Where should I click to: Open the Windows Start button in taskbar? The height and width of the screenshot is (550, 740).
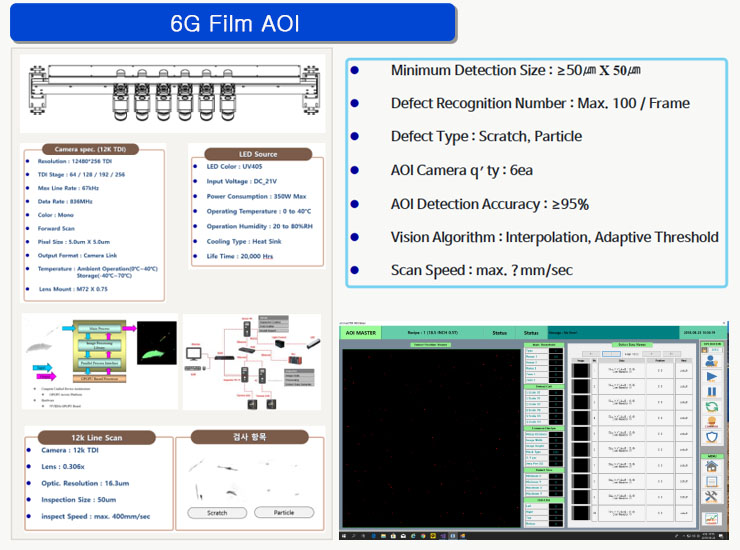(x=344, y=536)
